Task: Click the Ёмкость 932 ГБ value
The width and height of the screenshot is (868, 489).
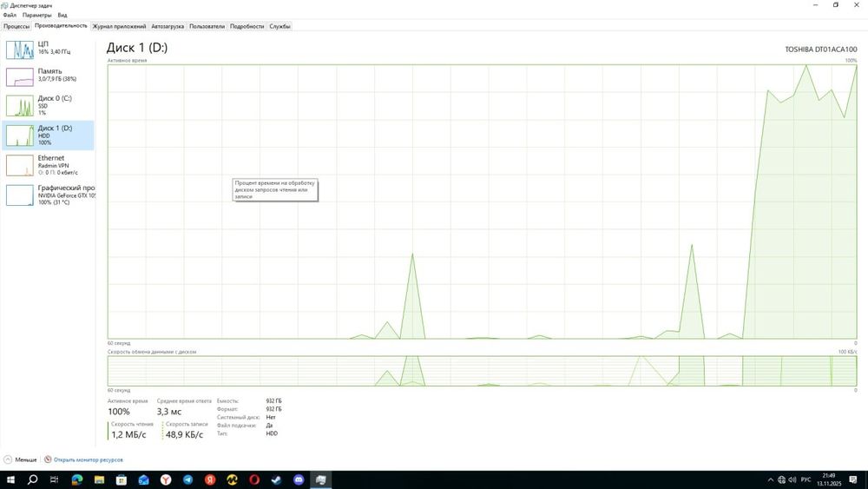Action: 273,400
